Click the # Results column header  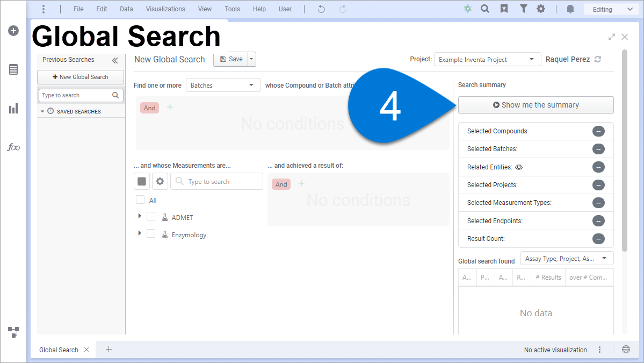(x=548, y=277)
